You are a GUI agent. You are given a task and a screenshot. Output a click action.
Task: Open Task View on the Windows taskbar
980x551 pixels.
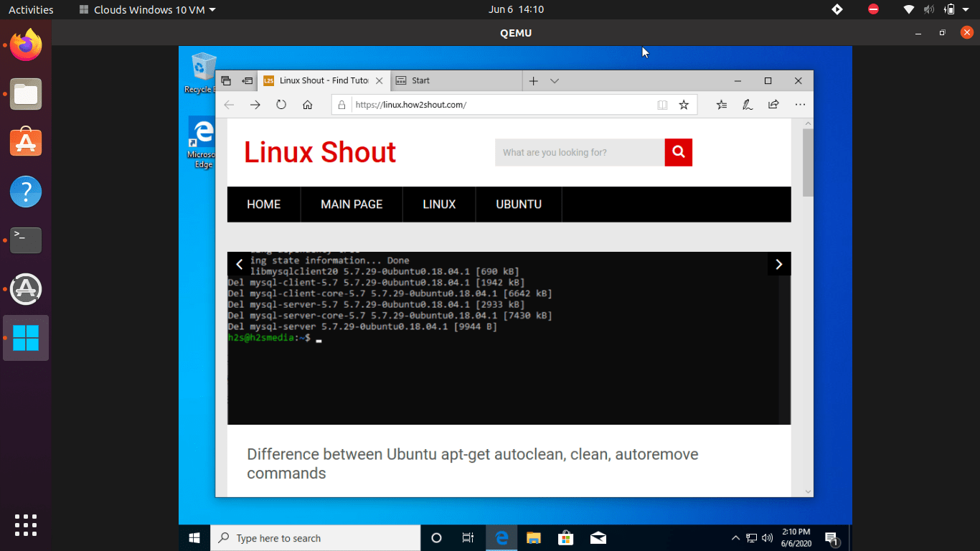click(x=468, y=537)
